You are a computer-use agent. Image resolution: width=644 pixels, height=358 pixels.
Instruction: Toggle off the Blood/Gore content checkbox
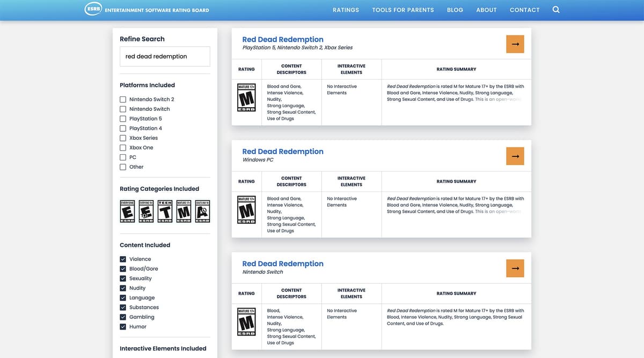[123, 269]
